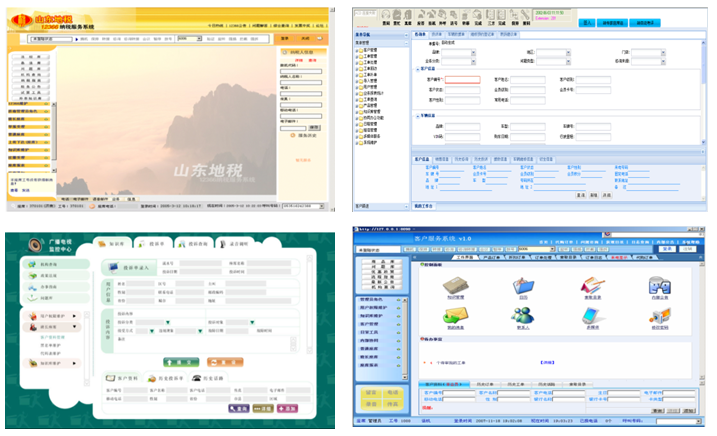Click the vertical scrollbar of top-right window form
Image resolution: width=717 pixels, height=436 pixels.
[x=704, y=92]
